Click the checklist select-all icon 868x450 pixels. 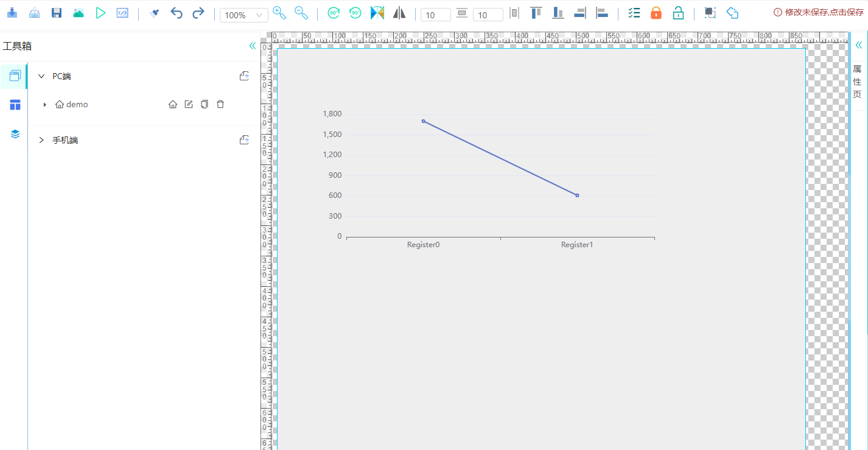(634, 13)
